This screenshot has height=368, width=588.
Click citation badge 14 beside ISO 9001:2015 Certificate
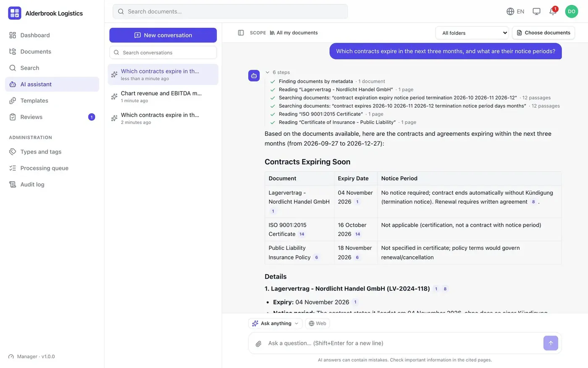(x=302, y=234)
